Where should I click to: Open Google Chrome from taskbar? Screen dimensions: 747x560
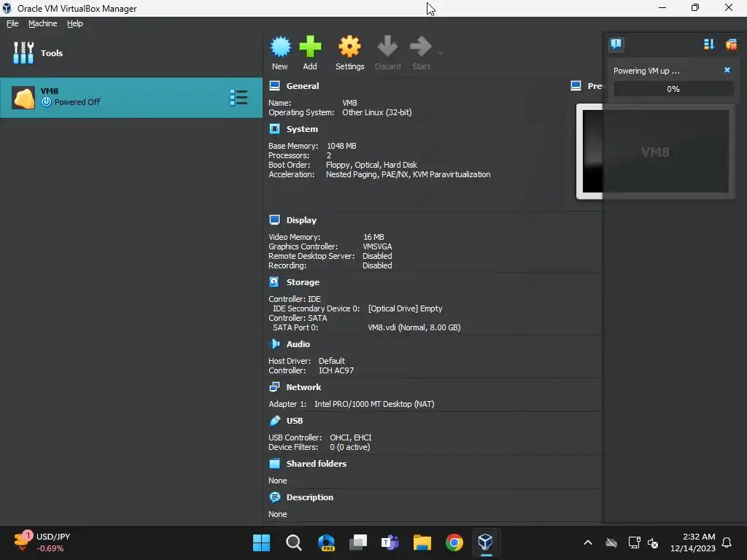pyautogui.click(x=454, y=542)
